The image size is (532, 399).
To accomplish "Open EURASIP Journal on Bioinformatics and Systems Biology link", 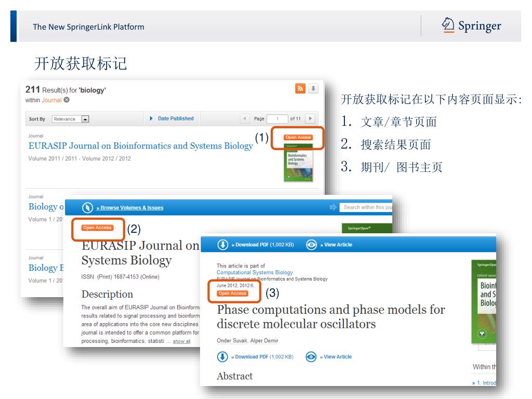I will click(141, 146).
